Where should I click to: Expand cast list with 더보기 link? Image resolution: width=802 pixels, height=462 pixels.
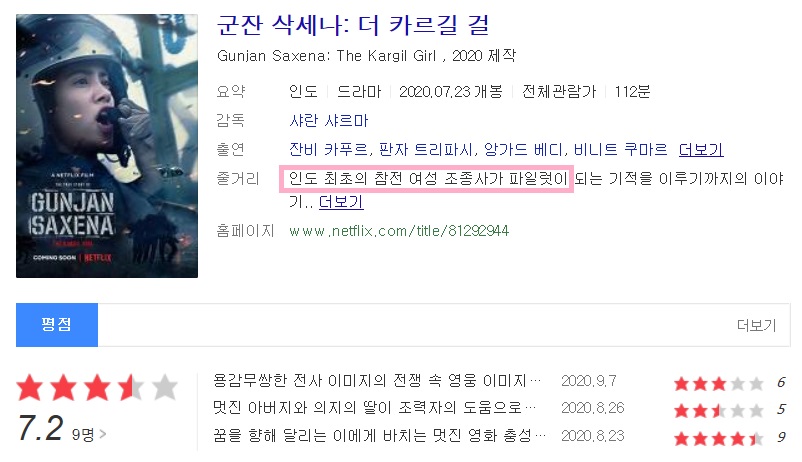[x=701, y=149]
